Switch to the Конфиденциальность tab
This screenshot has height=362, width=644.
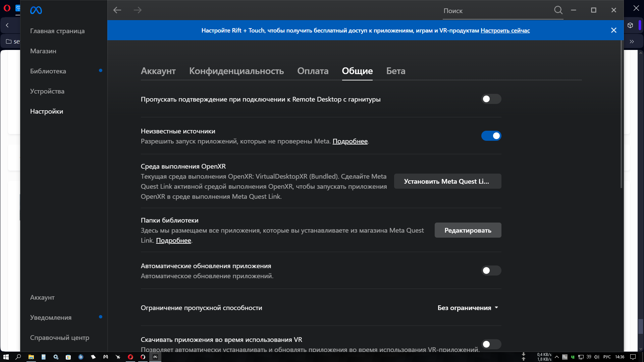pos(236,71)
